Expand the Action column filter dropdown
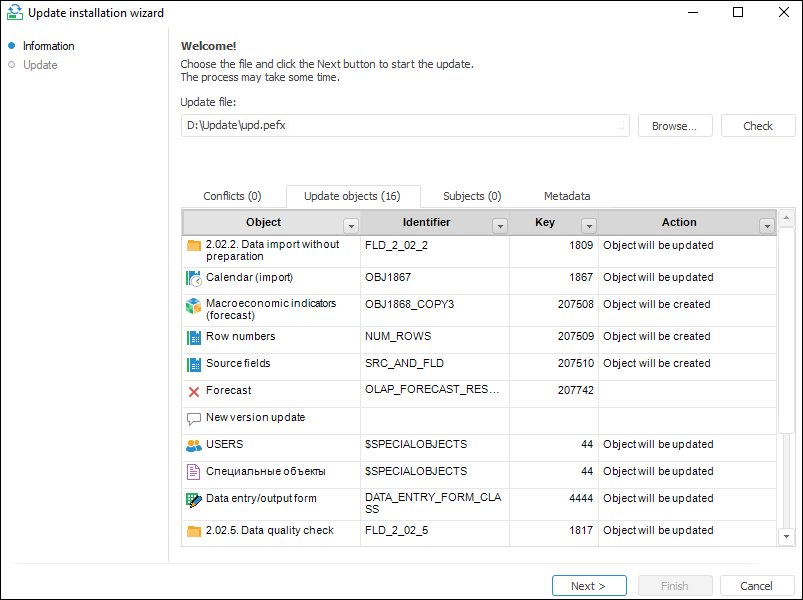 click(x=767, y=226)
